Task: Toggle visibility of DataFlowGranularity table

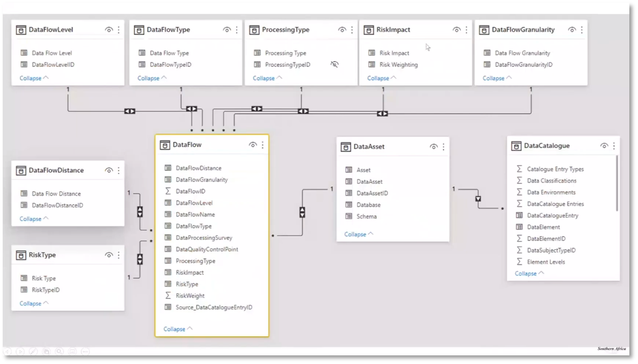Action: (x=572, y=30)
